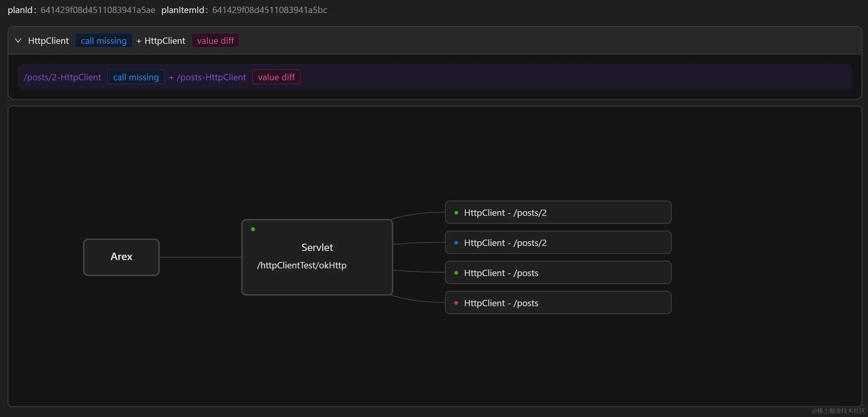
Task: Click the green dot on the first /posts/2 node
Action: (456, 213)
